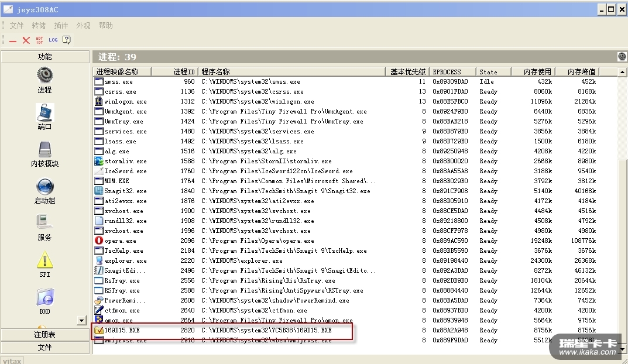
Task: Sort by 基本优先级 column header
Action: [x=407, y=71]
